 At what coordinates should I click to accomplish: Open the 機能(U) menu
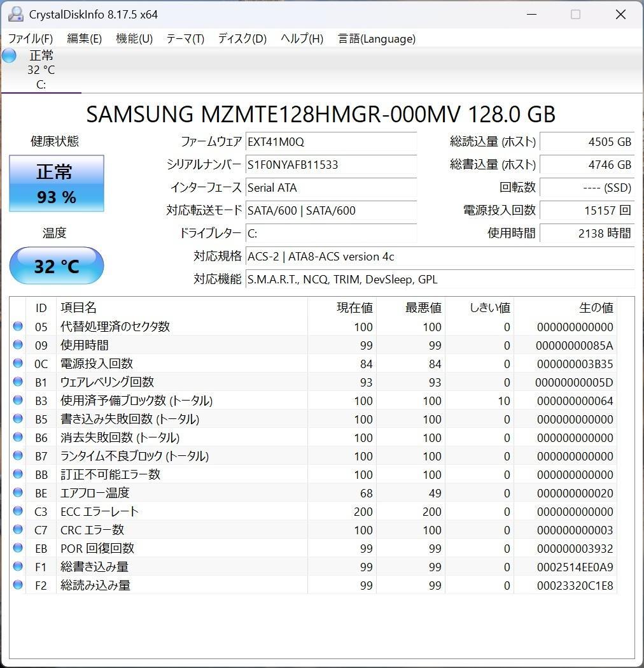[x=134, y=39]
